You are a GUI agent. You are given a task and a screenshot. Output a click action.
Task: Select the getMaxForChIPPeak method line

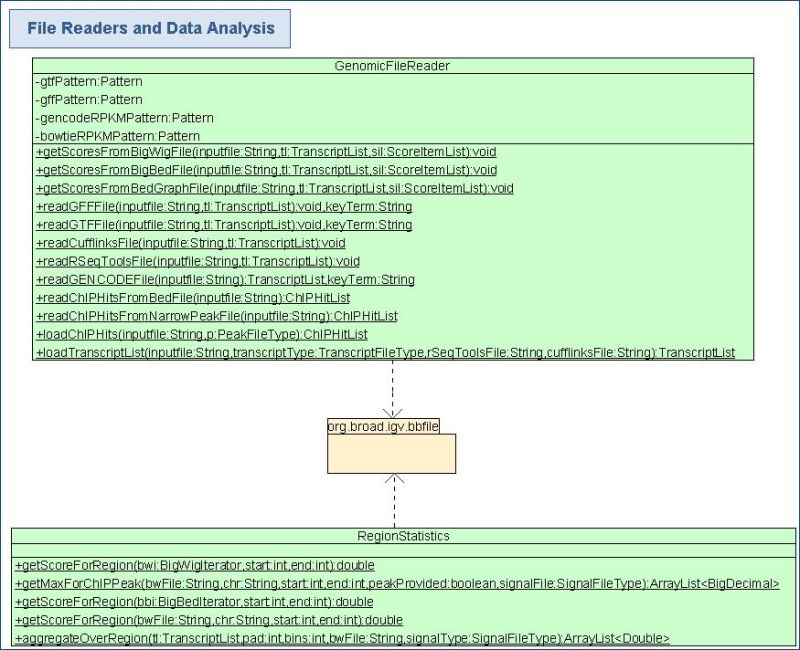397,584
